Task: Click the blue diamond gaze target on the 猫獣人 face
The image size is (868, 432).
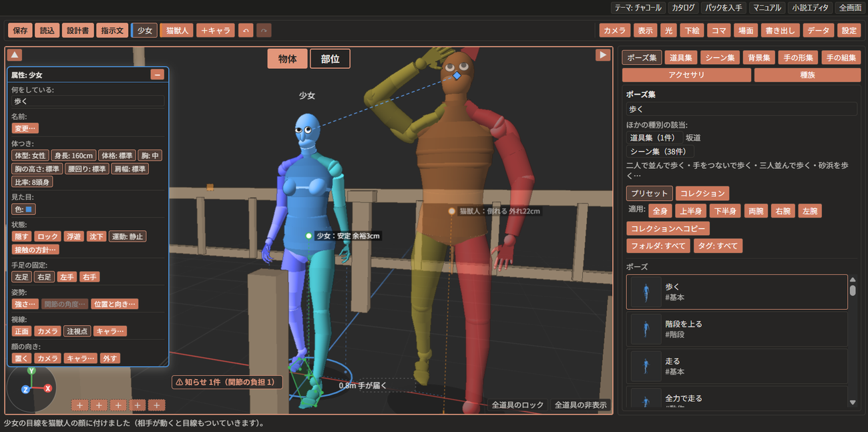Action: [x=457, y=76]
